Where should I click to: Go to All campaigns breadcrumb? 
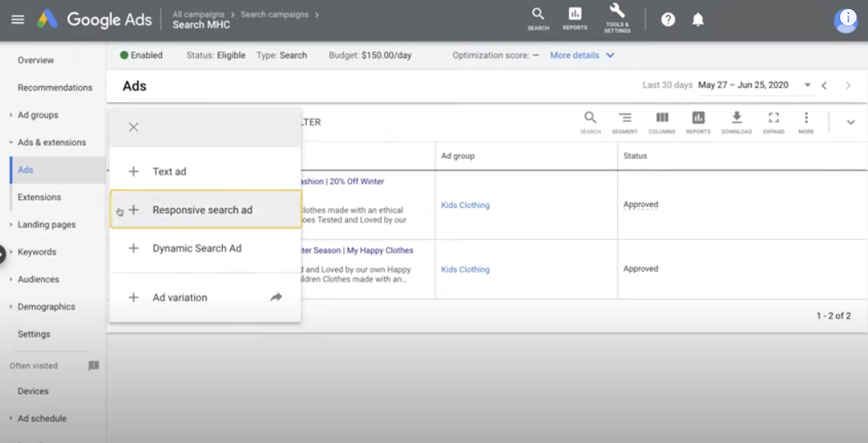coord(198,15)
